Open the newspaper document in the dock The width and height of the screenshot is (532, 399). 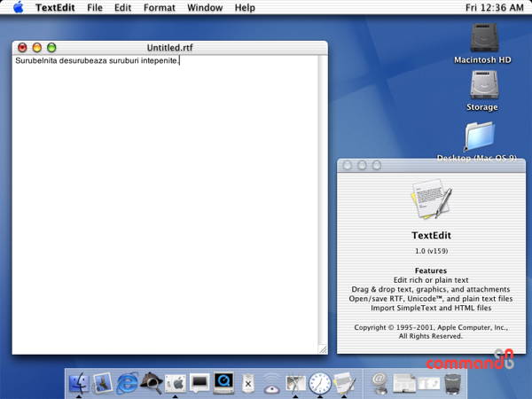click(403, 383)
